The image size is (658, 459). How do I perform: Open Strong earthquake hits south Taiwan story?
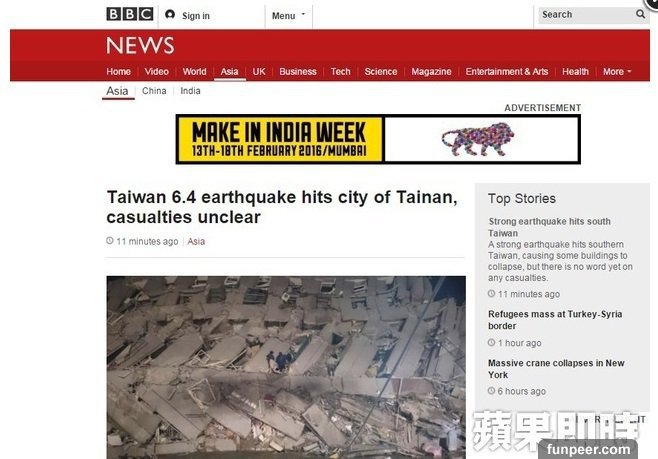(549, 227)
